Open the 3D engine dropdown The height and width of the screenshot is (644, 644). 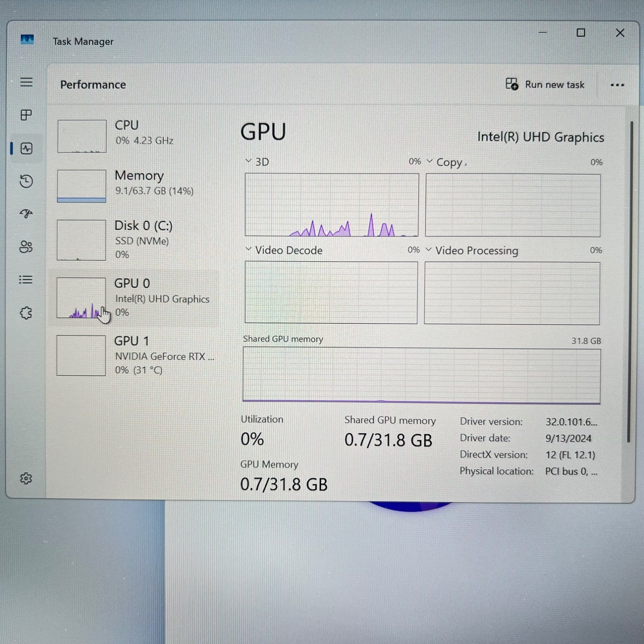coord(248,161)
